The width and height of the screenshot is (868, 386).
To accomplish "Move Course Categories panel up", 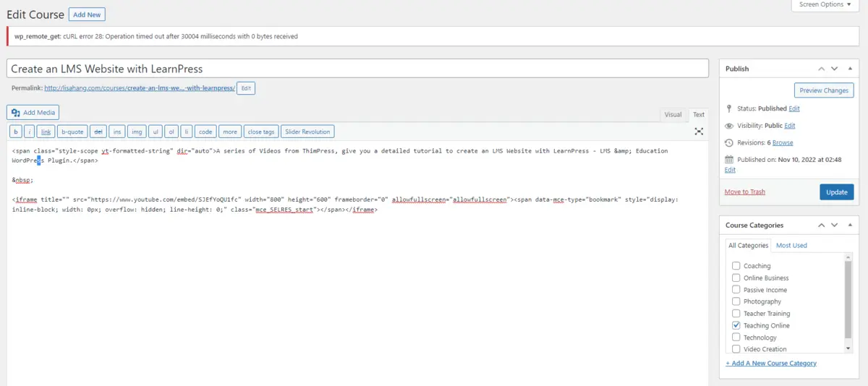I will click(821, 225).
